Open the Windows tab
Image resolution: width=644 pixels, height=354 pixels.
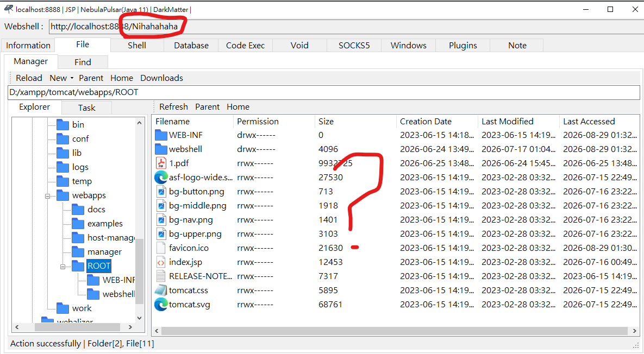click(408, 45)
